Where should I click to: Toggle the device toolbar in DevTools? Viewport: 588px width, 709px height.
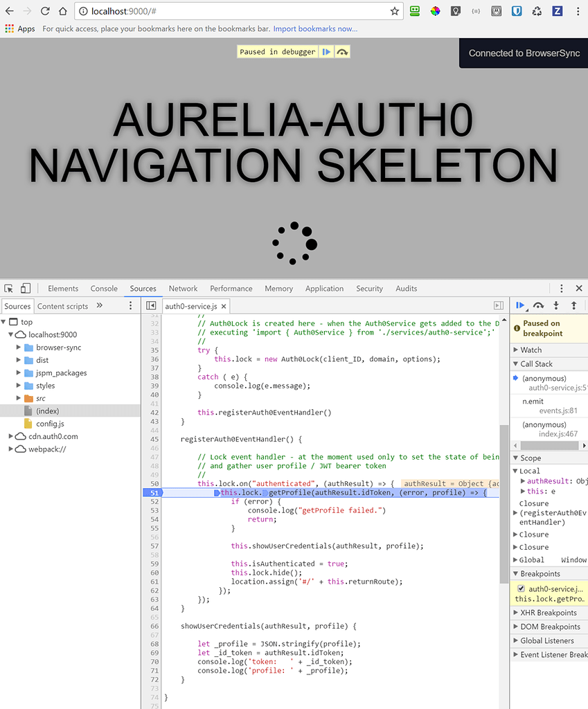pos(25,288)
